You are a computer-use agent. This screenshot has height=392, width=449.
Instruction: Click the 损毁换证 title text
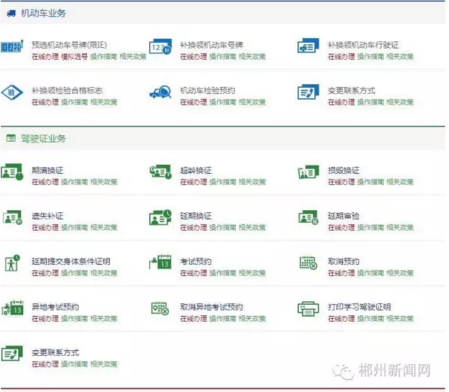tap(343, 170)
